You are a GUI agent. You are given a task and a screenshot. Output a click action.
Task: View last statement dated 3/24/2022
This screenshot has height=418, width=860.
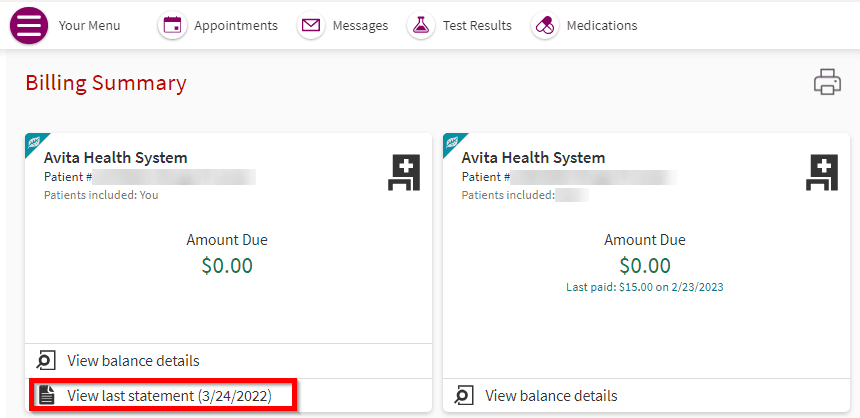(x=169, y=396)
